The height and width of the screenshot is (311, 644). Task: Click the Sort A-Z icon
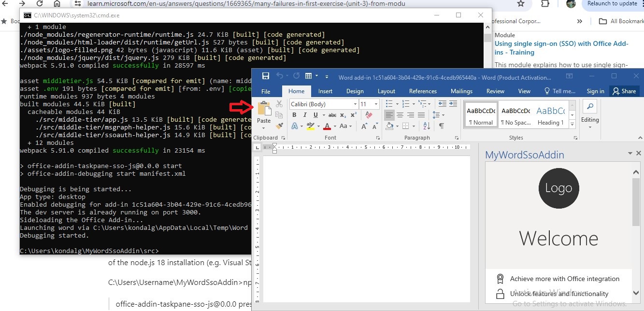427,126
